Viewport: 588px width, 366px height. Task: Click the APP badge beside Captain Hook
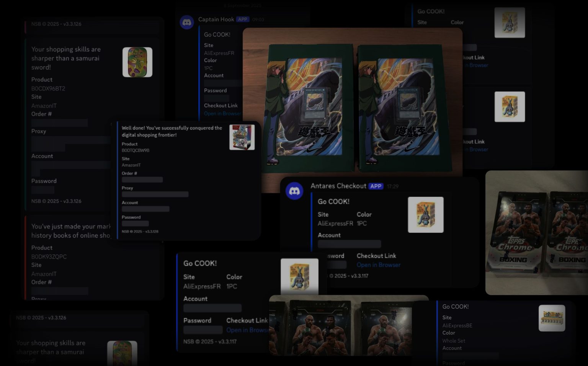pos(243,19)
